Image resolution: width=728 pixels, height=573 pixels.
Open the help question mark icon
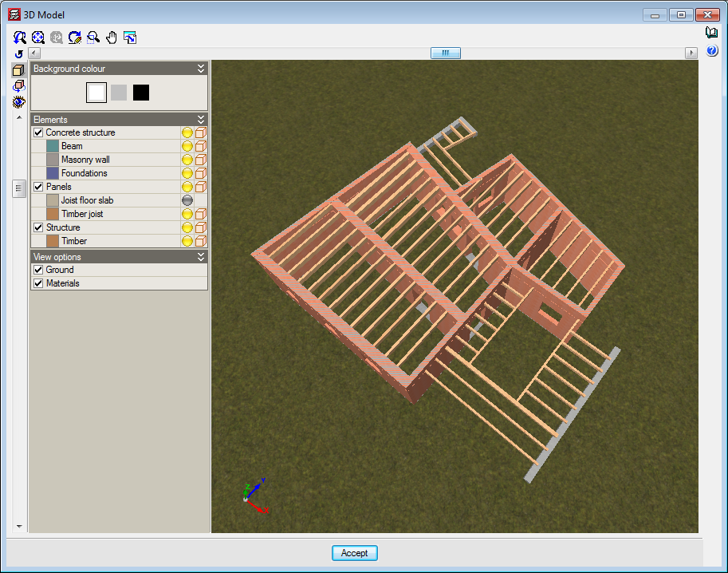712,50
